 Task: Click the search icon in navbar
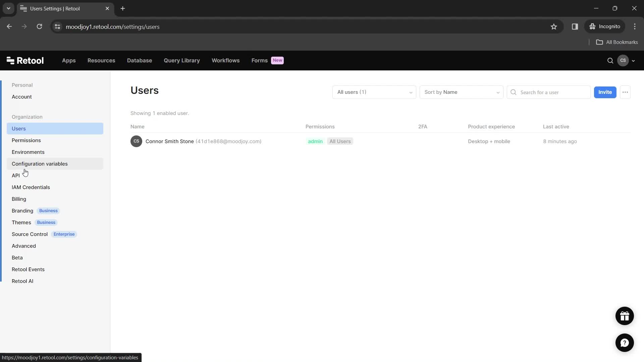pyautogui.click(x=611, y=60)
